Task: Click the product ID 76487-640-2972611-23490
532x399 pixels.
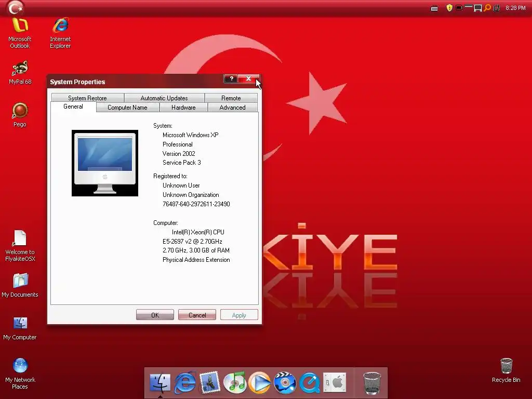Action: click(x=196, y=204)
